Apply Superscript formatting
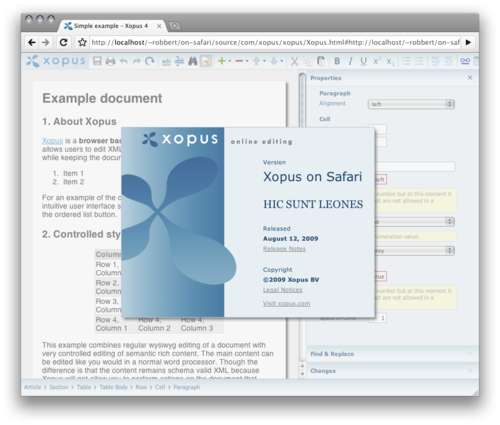500x425 pixels. click(x=377, y=61)
